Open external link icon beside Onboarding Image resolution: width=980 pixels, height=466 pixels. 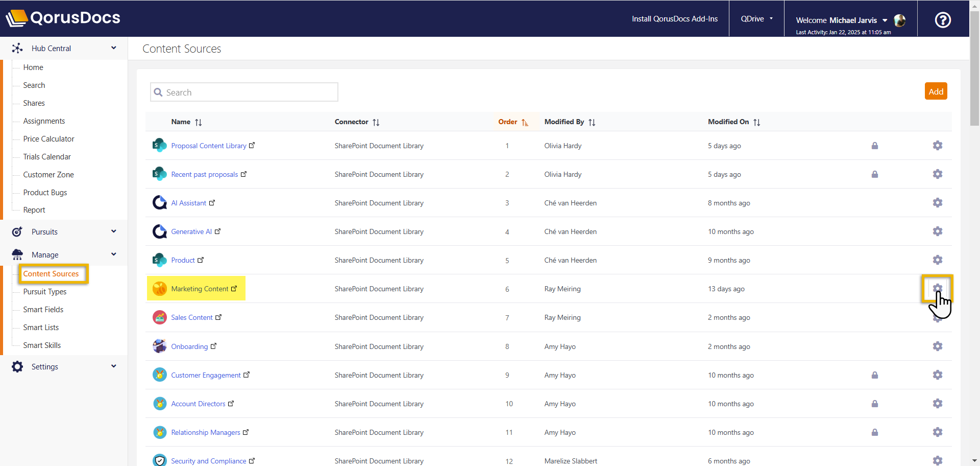(x=213, y=346)
